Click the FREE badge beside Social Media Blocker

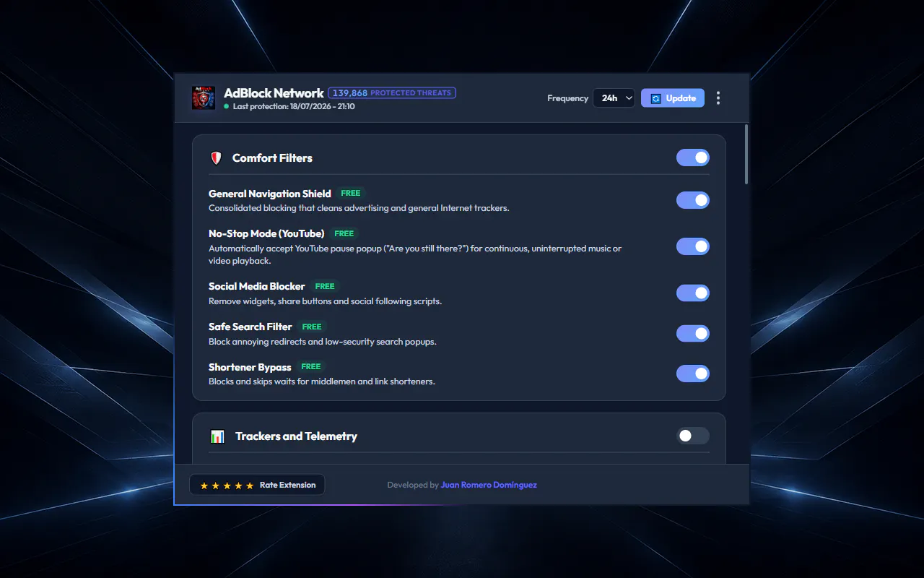point(325,286)
